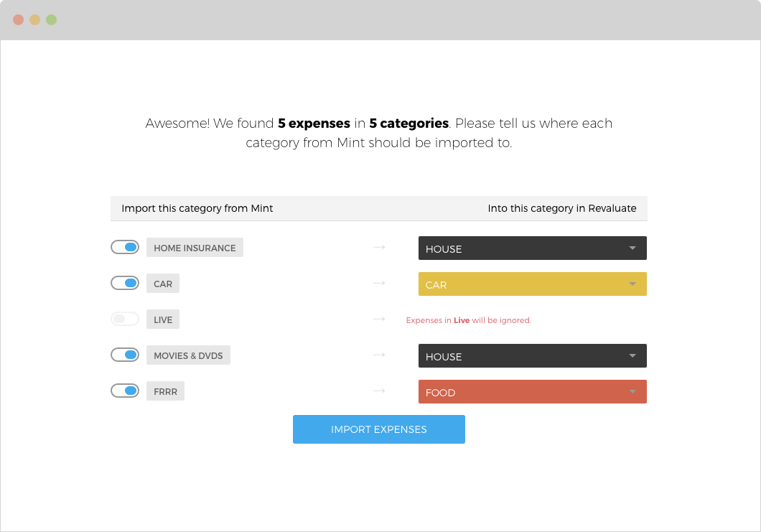Switch off the FRRR import toggle
761x532 pixels.
click(125, 391)
